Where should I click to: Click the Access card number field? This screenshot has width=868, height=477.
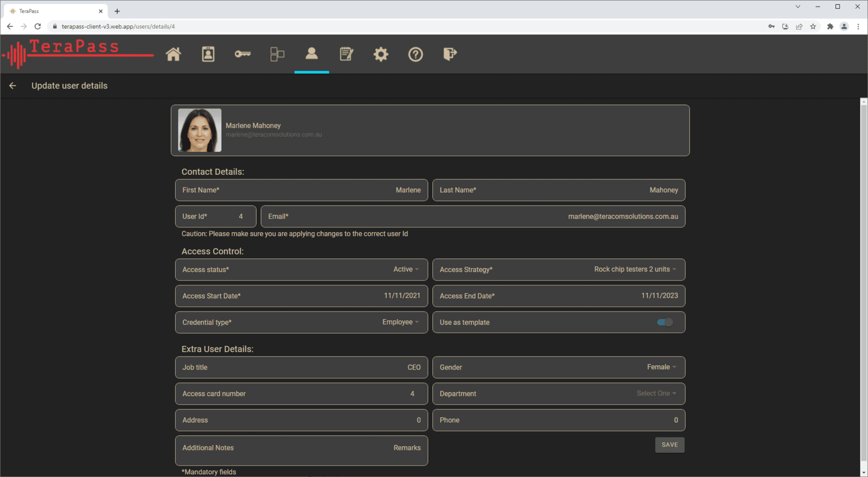coord(301,394)
